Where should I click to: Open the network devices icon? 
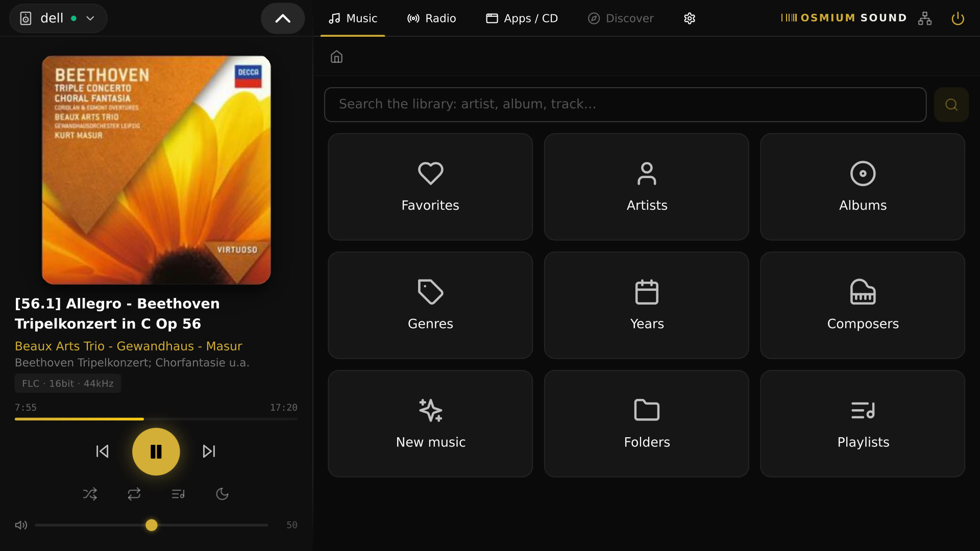pyautogui.click(x=925, y=18)
